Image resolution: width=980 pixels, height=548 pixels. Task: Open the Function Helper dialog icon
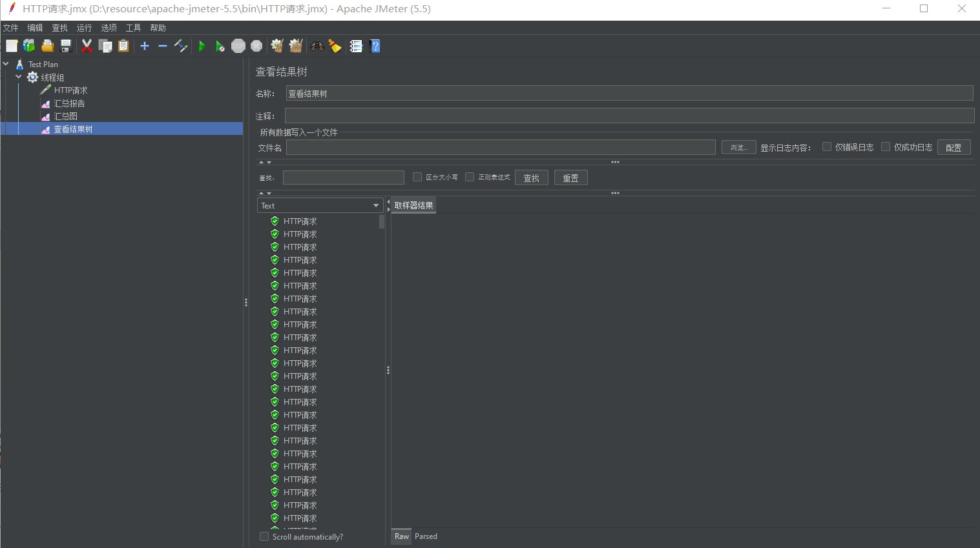(356, 46)
